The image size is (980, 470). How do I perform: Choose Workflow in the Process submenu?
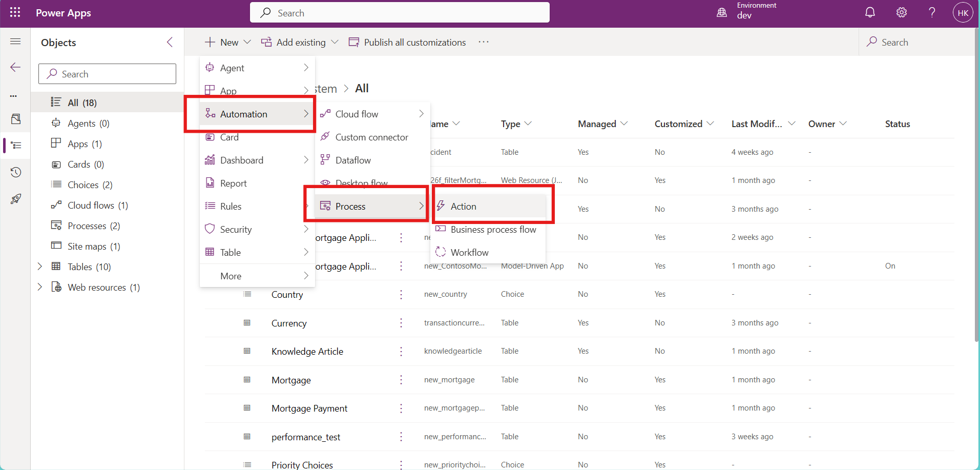pos(469,253)
